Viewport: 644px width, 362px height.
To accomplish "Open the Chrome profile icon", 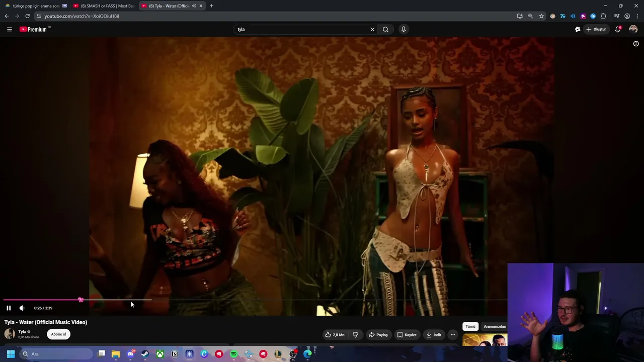I will (627, 16).
